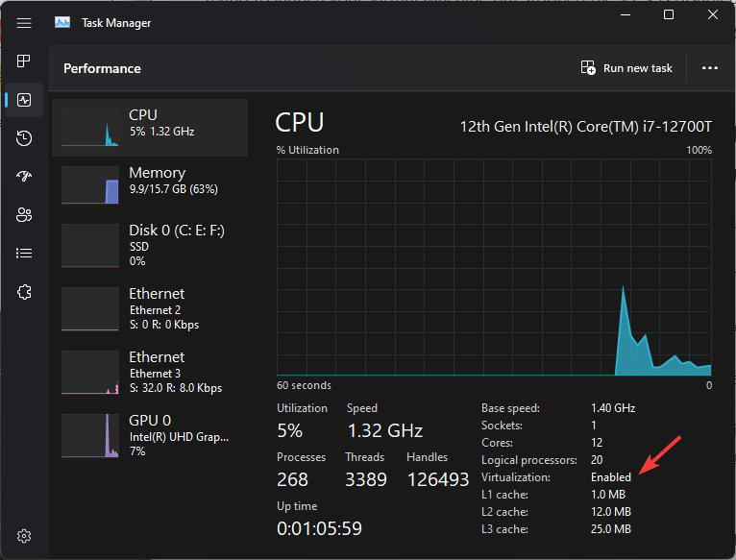Click the L3 cache 25.0 MB value
Image resolution: width=736 pixels, height=560 pixels.
611,529
